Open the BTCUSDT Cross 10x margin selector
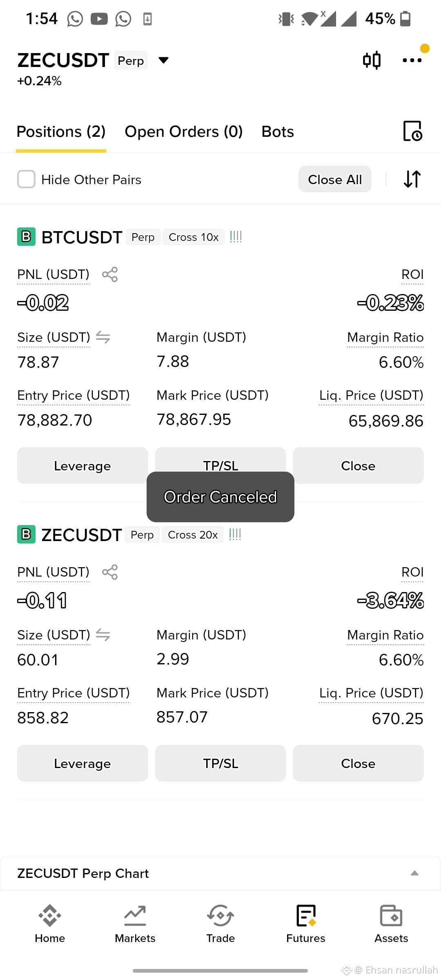 click(194, 237)
